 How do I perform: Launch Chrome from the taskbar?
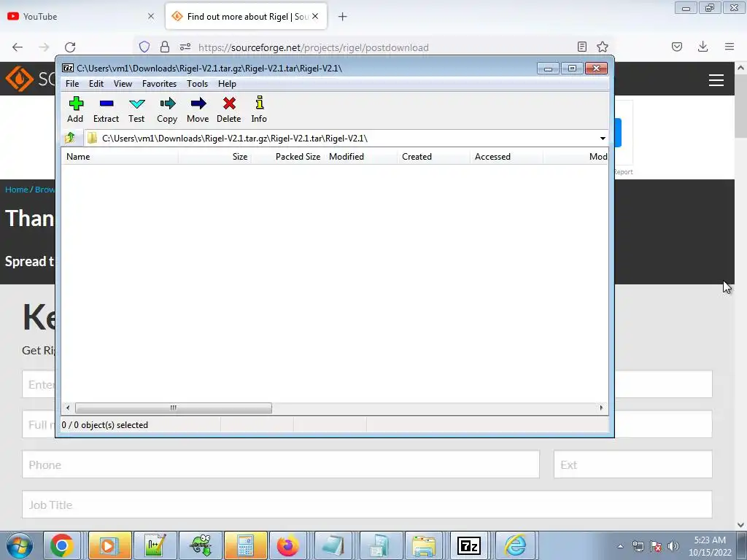pos(62,545)
